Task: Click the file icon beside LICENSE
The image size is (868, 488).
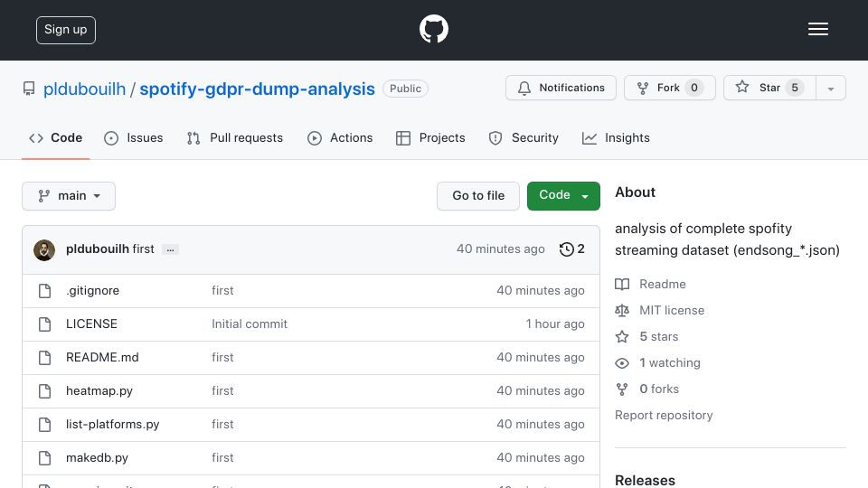Action: tap(45, 324)
